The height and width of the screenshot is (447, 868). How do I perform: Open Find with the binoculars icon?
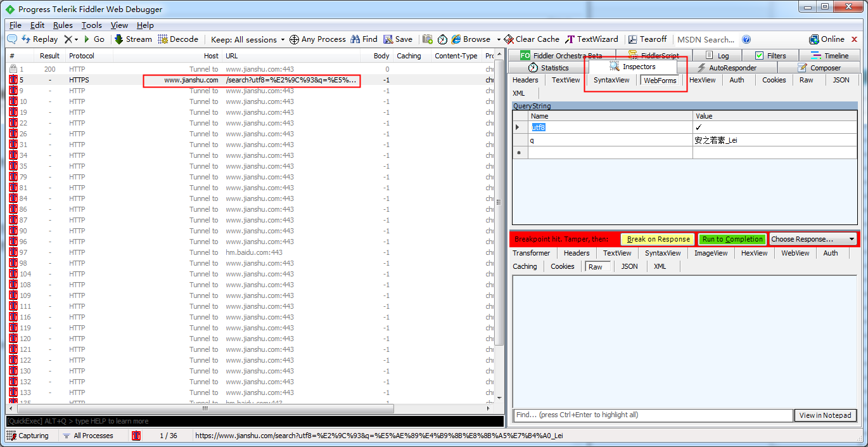click(364, 39)
